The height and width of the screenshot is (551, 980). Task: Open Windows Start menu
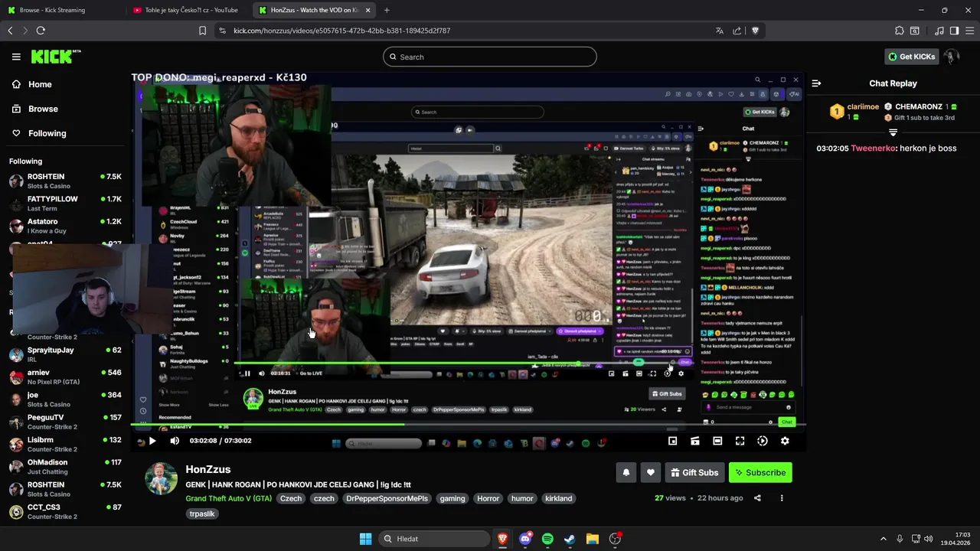tap(366, 539)
